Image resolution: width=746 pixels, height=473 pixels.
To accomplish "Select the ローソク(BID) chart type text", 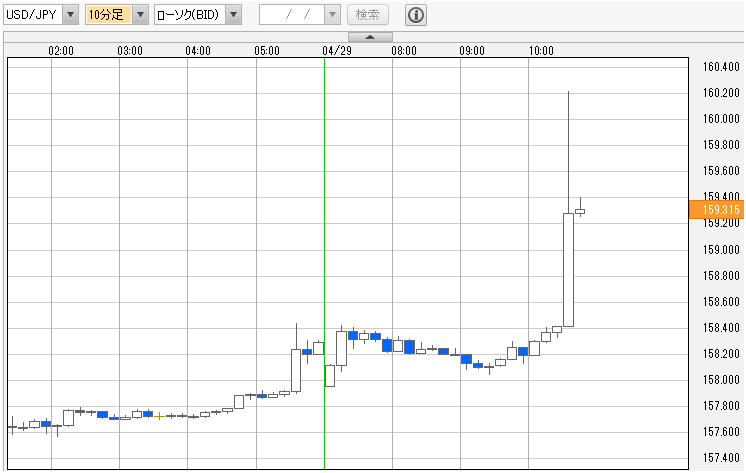I will click(190, 15).
